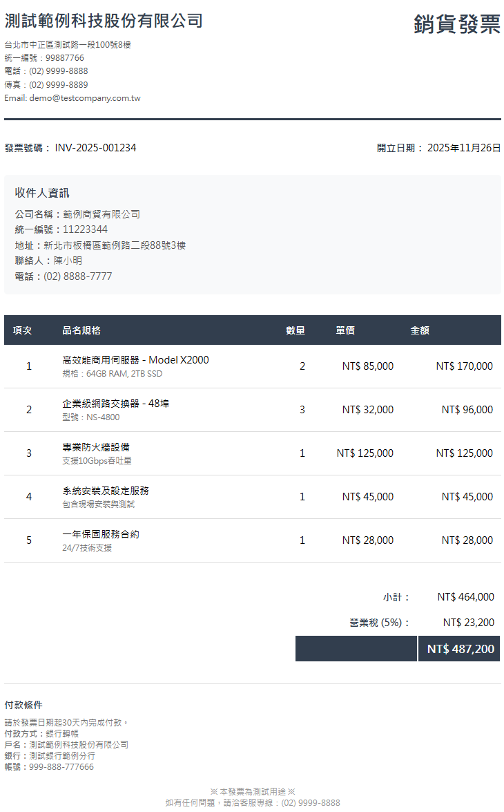The image size is (504, 812).
Task: Click the amount NT$ 45,000 in row 4
Action: (x=467, y=497)
